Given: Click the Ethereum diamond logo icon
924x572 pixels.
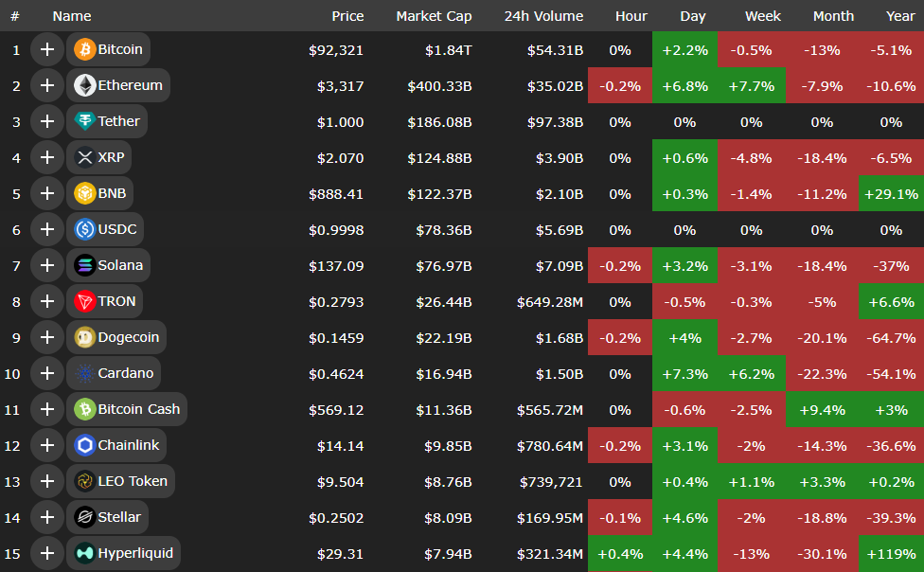Looking at the screenshot, I should tap(85, 85).
